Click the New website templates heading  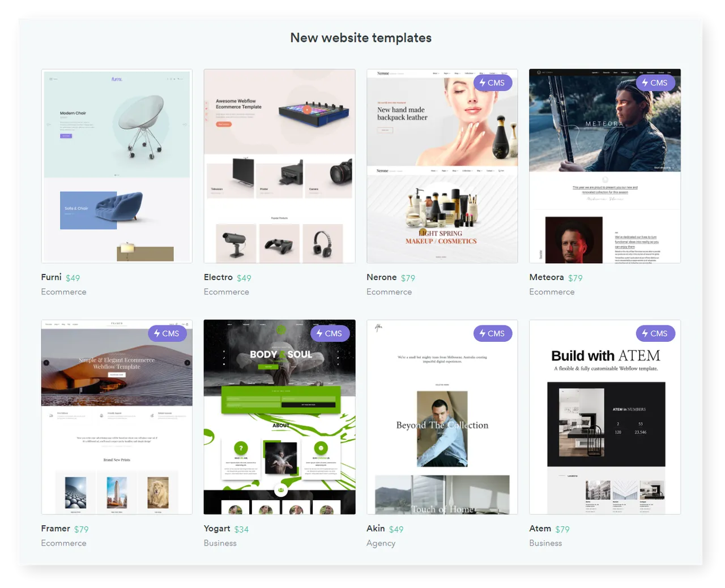(361, 38)
